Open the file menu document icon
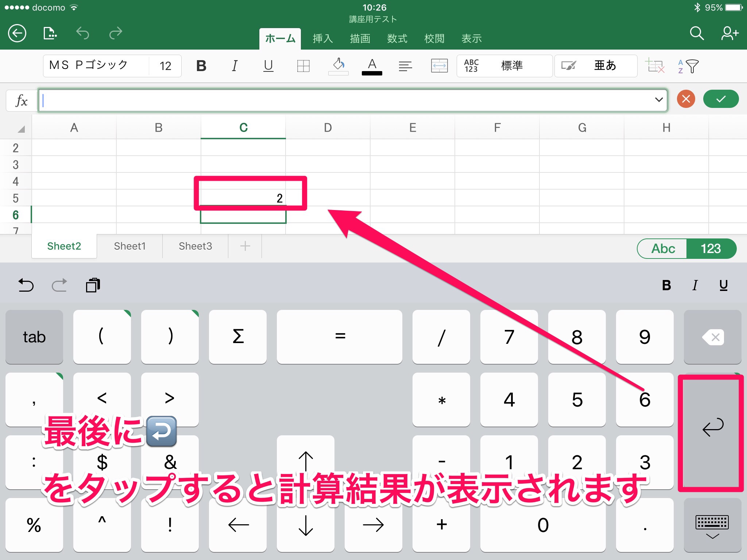This screenshot has width=747, height=560. pyautogui.click(x=50, y=34)
